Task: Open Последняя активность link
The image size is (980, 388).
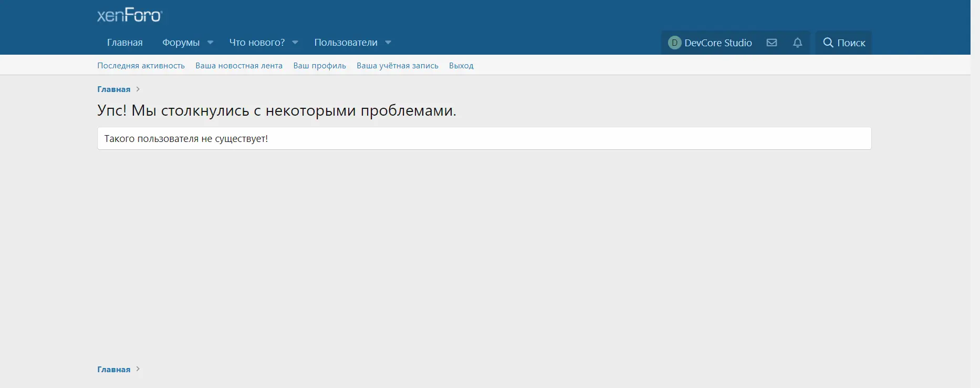Action: tap(141, 66)
